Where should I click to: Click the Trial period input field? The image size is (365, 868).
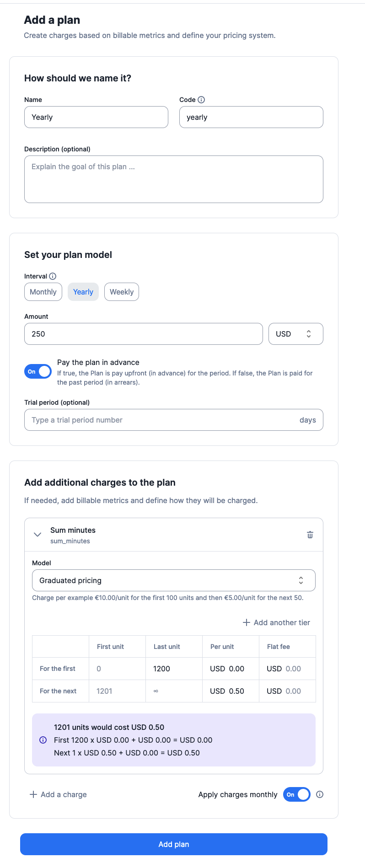pyautogui.click(x=174, y=420)
